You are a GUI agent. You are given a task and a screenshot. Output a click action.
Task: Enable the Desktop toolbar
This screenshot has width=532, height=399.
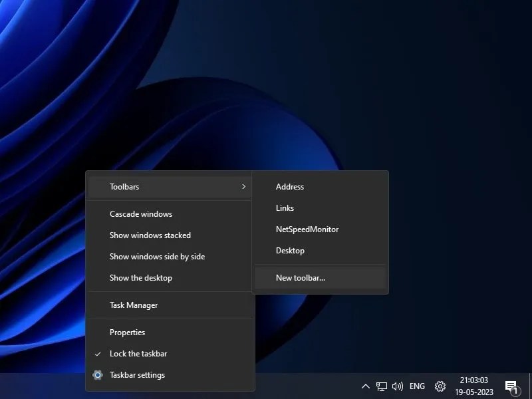pos(290,250)
